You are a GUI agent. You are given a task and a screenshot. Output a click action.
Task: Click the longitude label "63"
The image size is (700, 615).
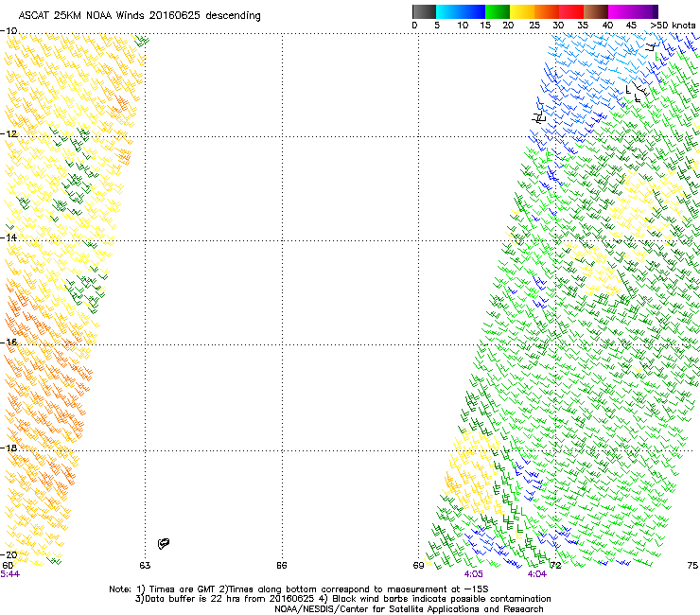click(145, 565)
